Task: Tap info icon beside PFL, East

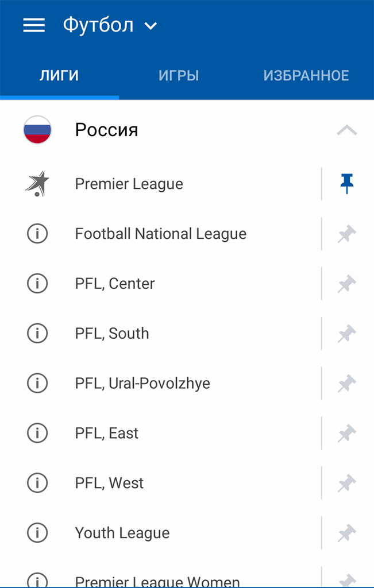Action: pos(37,434)
